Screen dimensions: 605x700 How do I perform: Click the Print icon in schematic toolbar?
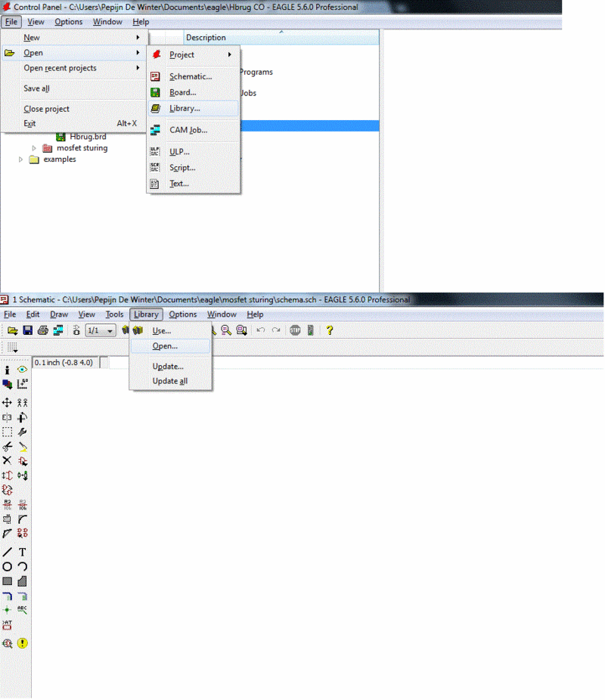pyautogui.click(x=43, y=331)
